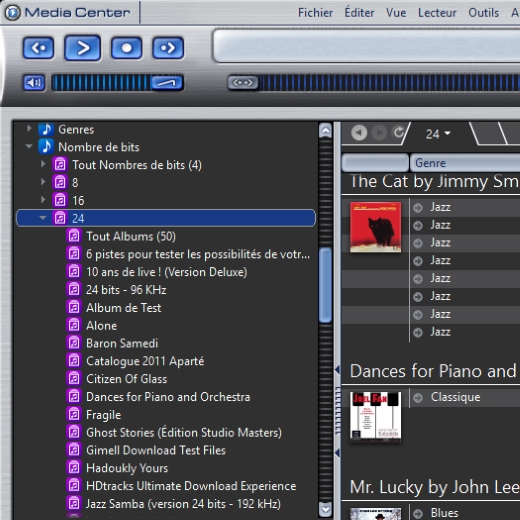This screenshot has width=520, height=520.
Task: Click the Media Center logo icon
Action: click(13, 13)
